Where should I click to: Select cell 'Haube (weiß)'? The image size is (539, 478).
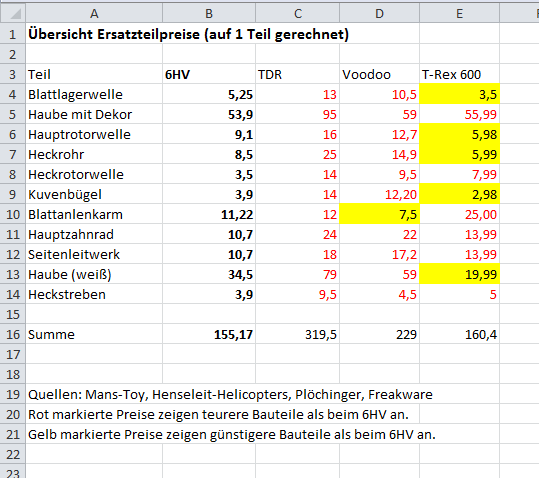pos(94,274)
